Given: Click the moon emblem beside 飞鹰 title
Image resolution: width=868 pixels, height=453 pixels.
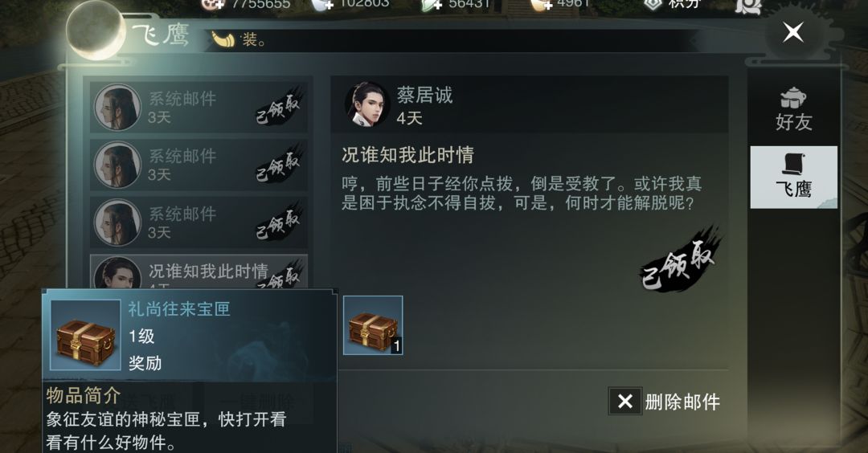Looking at the screenshot, I should click(95, 27).
